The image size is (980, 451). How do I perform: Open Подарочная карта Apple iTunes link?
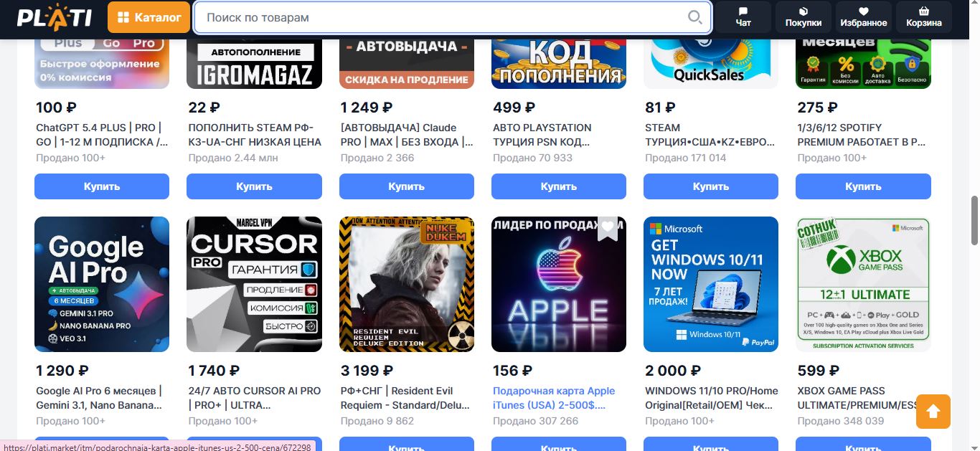coord(554,398)
